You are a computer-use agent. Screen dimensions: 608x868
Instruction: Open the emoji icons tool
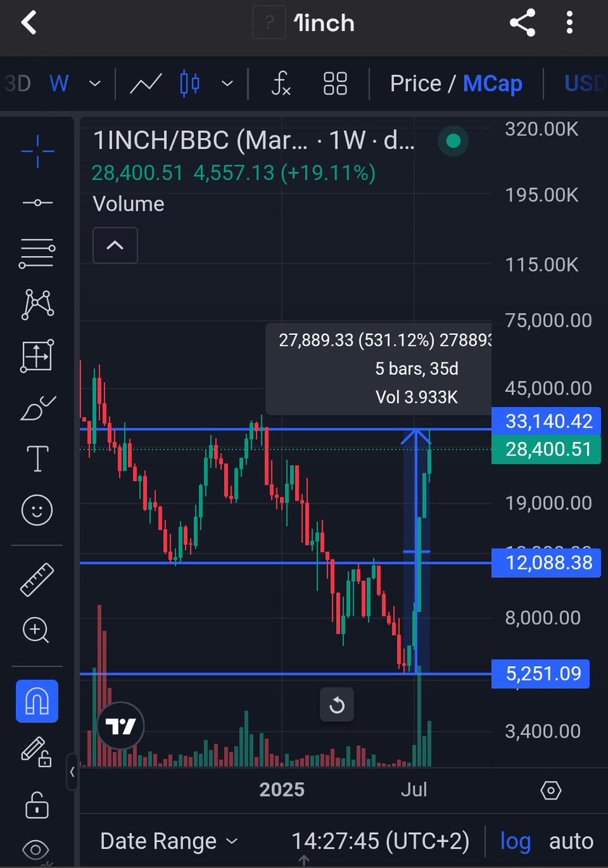click(x=38, y=511)
